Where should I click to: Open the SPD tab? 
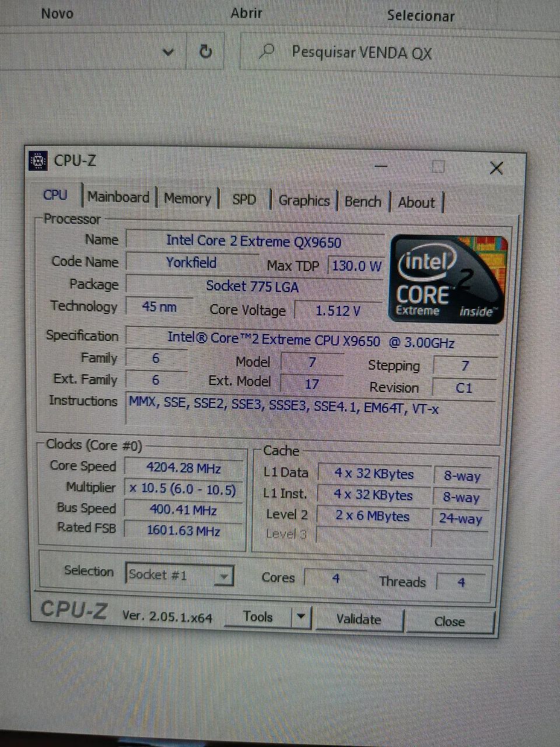[x=244, y=200]
